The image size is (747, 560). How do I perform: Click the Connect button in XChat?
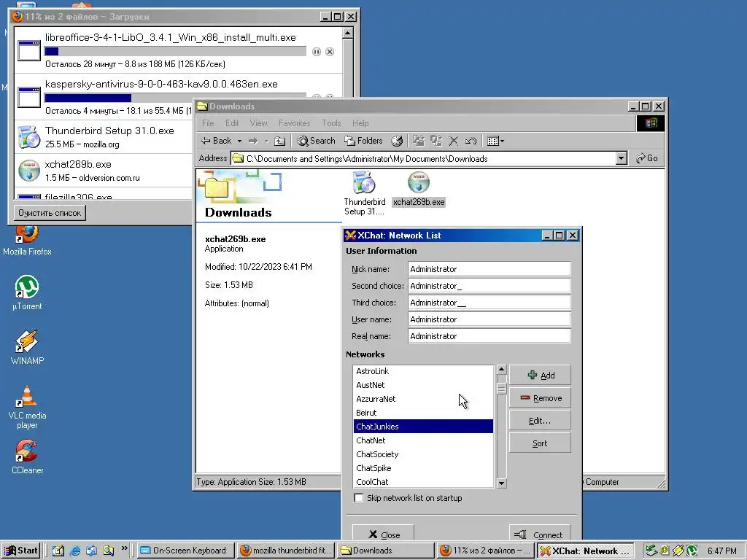[540, 534]
